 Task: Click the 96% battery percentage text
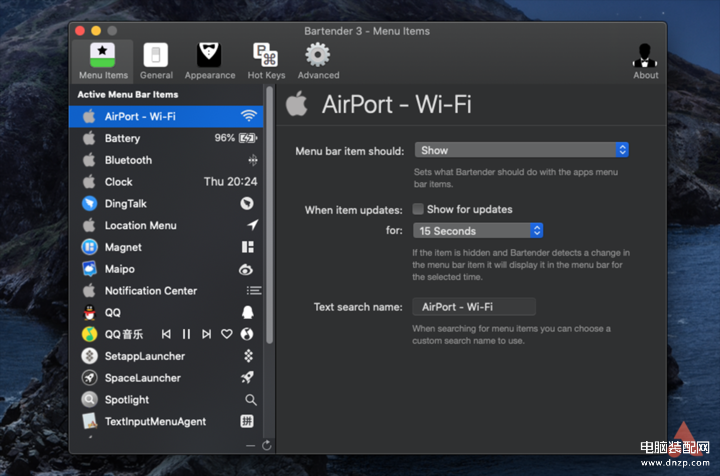(225, 138)
